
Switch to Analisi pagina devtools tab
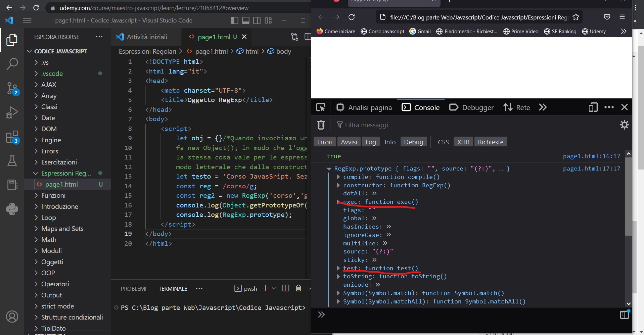click(x=364, y=107)
